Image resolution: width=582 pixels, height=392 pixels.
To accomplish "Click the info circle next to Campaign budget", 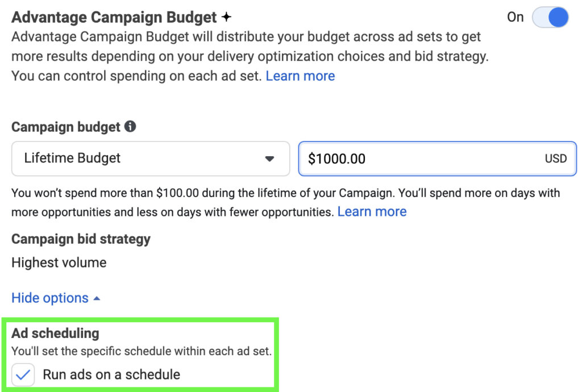I will (131, 127).
